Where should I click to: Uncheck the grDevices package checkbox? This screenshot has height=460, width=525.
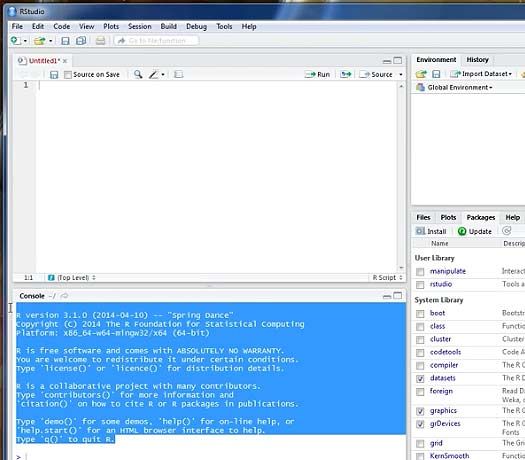tap(420, 424)
